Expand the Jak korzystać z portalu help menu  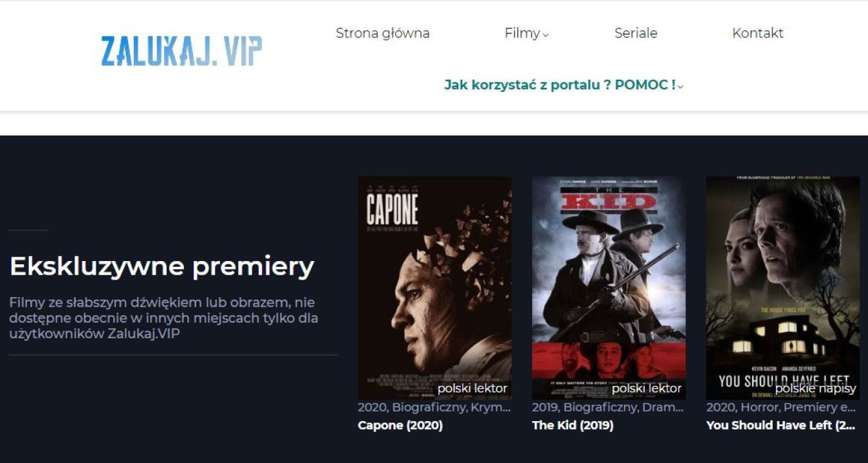(564, 85)
